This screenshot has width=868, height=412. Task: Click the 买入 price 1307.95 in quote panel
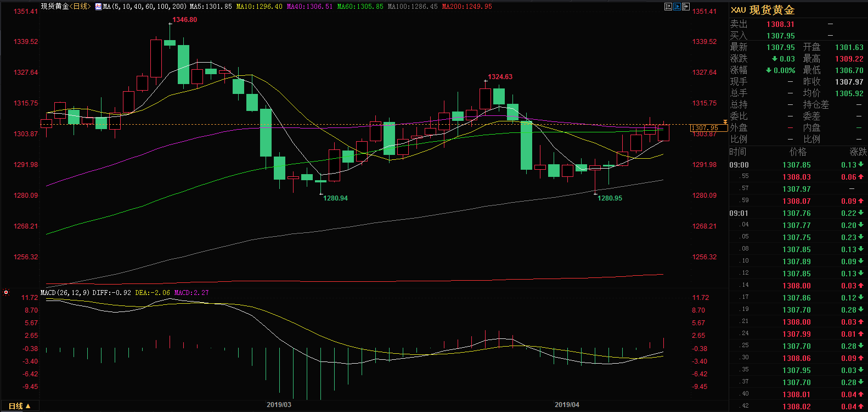pyautogui.click(x=780, y=36)
